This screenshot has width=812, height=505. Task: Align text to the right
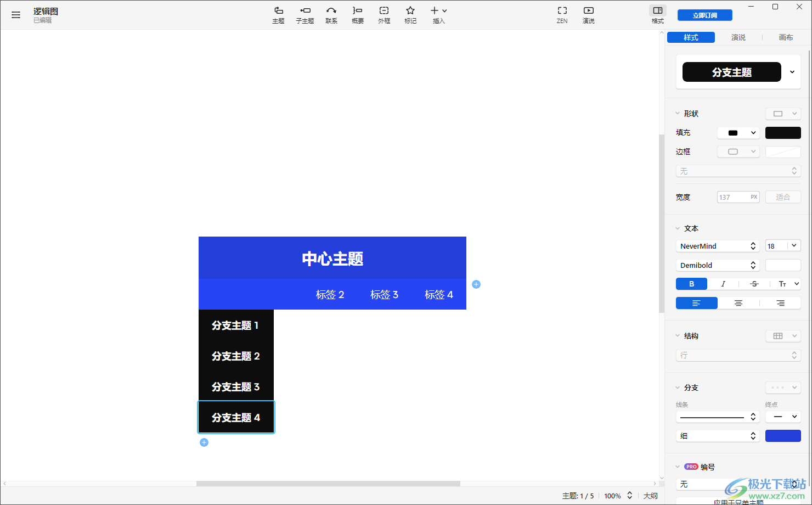pos(780,303)
